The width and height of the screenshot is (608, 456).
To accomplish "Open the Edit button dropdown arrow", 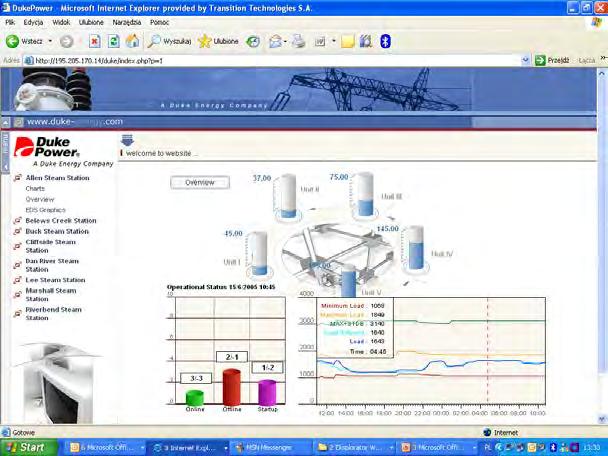I will point(334,41).
